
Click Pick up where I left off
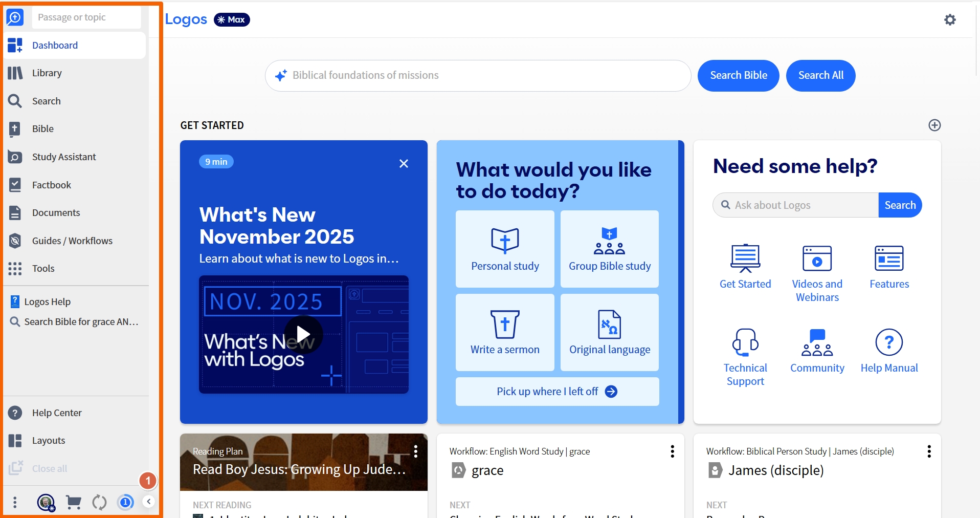557,392
